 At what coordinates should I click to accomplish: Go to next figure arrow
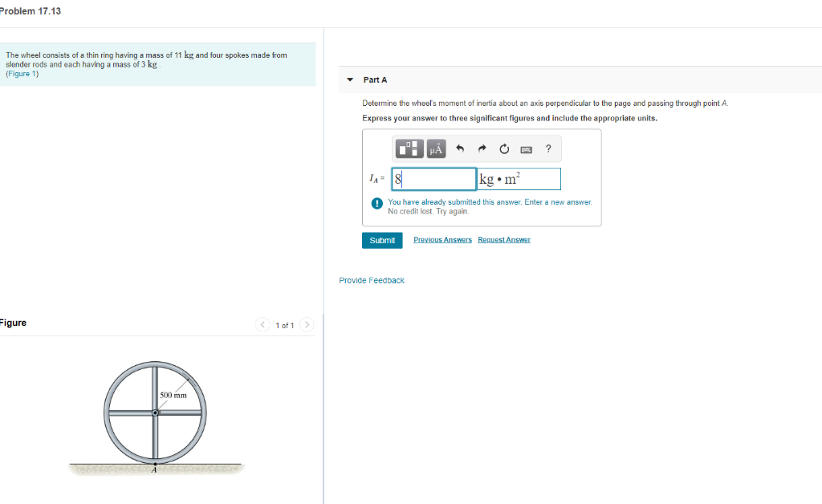pyautogui.click(x=307, y=325)
